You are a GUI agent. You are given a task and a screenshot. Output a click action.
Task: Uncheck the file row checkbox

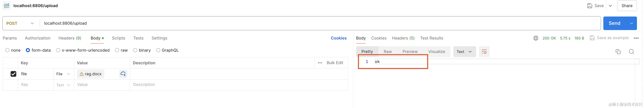click(13, 74)
